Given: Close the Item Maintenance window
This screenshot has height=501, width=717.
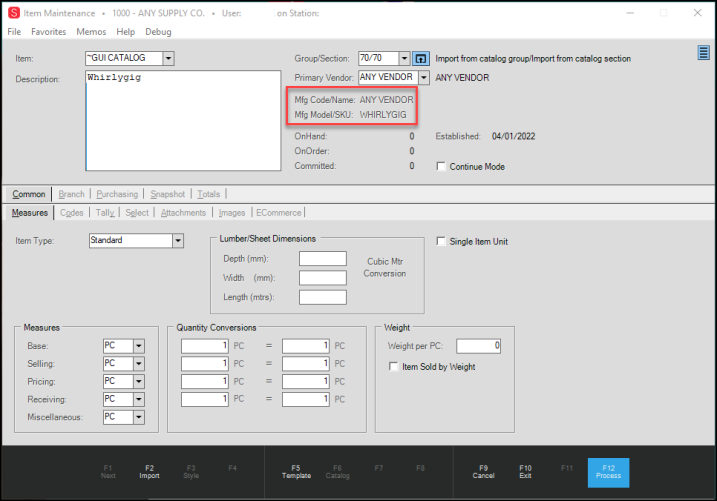Looking at the screenshot, I should (697, 13).
